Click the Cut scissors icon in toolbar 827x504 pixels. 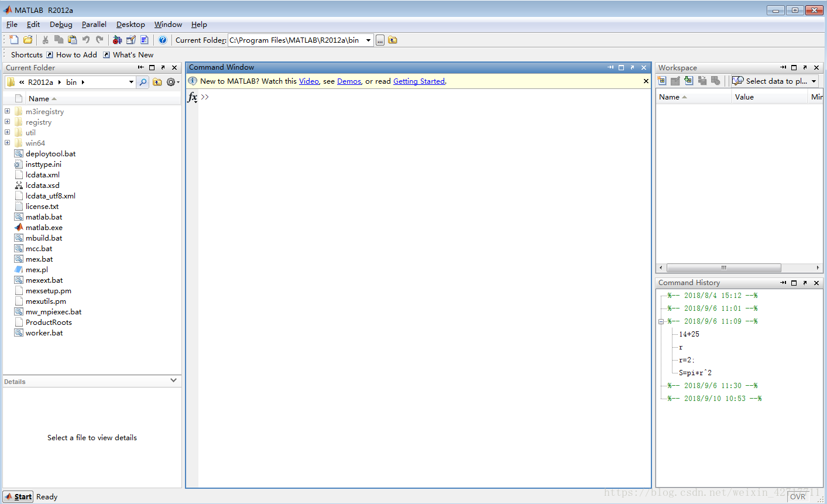[x=45, y=40]
